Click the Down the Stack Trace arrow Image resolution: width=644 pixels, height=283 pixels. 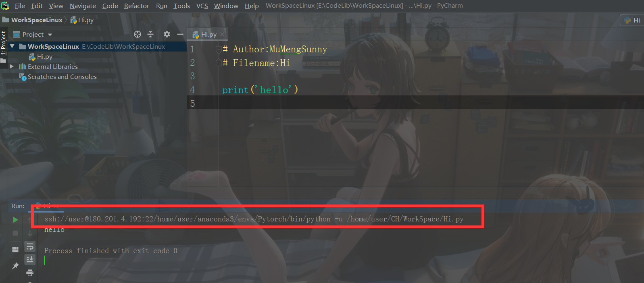30,233
